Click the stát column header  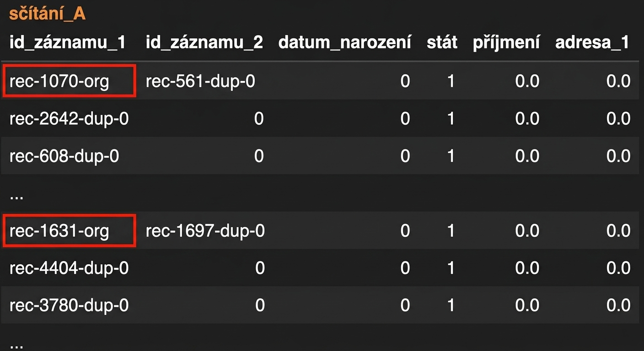coord(442,43)
